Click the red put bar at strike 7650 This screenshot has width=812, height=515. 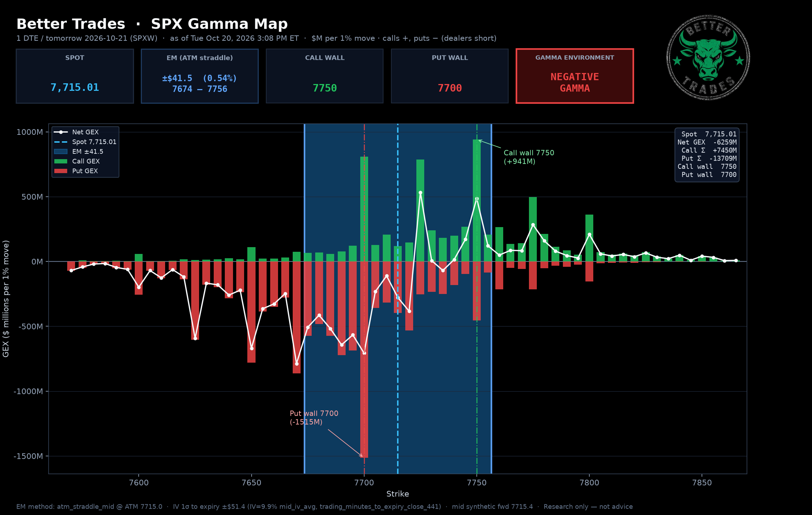point(251,312)
